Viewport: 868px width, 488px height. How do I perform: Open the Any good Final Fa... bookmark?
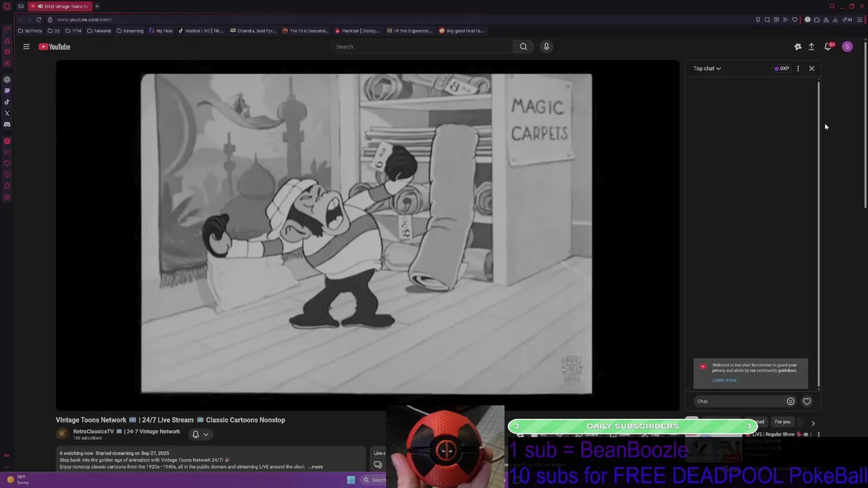pos(462,30)
